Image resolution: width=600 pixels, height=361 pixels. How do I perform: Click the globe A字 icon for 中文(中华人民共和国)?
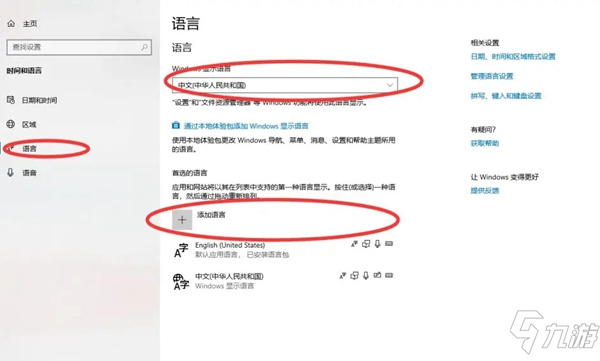(181, 282)
